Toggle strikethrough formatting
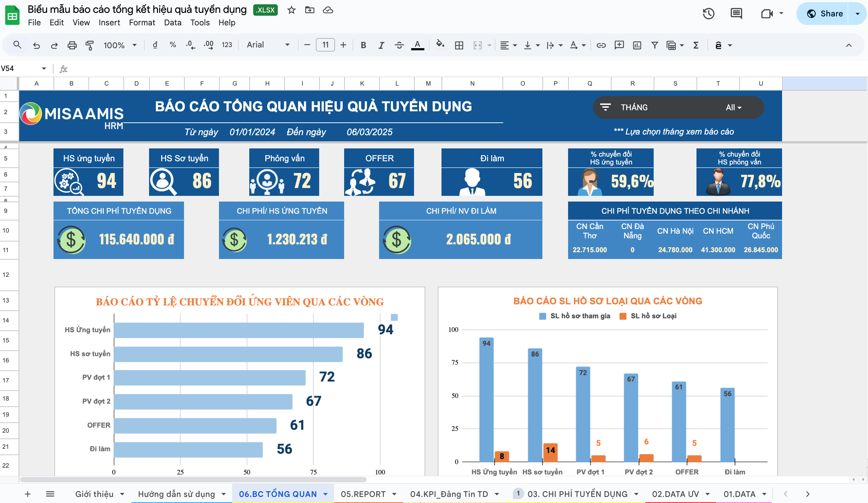 [x=399, y=45]
